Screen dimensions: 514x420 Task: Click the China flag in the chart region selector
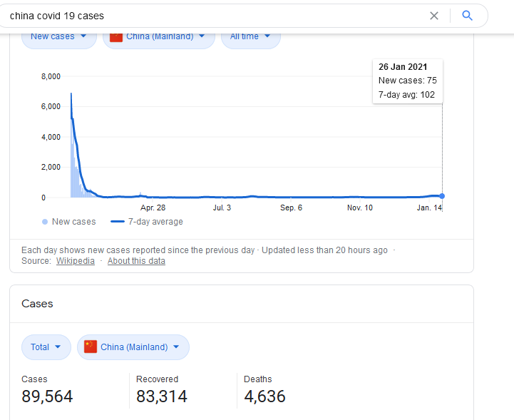115,36
